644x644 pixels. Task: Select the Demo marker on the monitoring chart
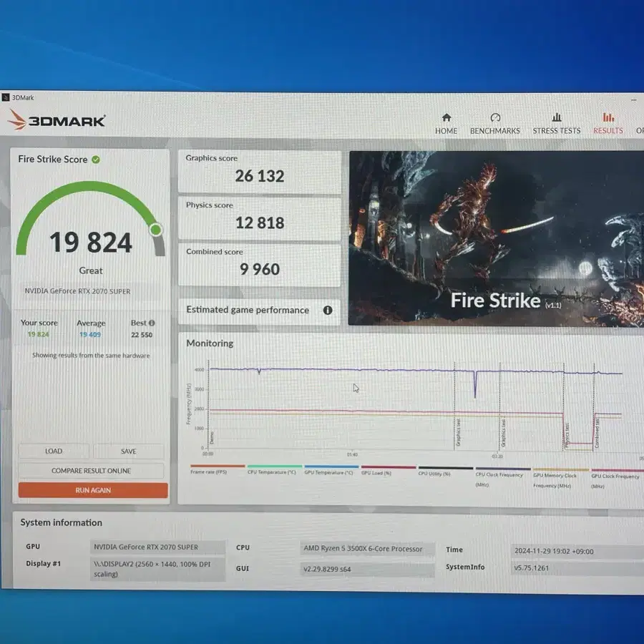(212, 438)
